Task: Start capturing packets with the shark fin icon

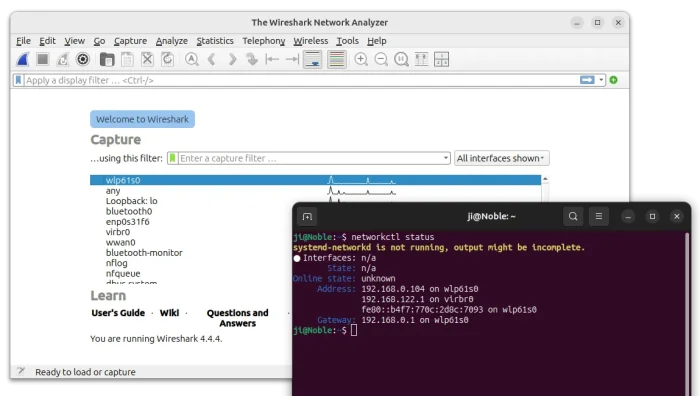Action: click(x=23, y=59)
